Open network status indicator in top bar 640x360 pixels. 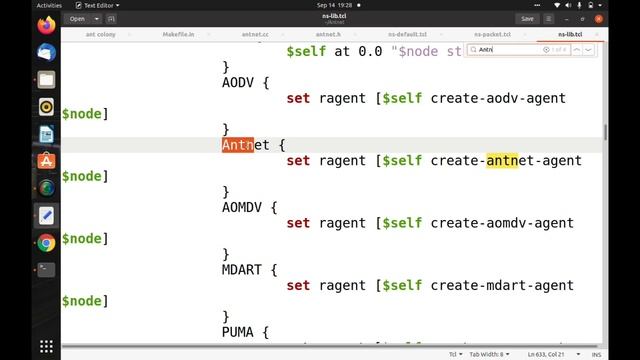click(557, 5)
